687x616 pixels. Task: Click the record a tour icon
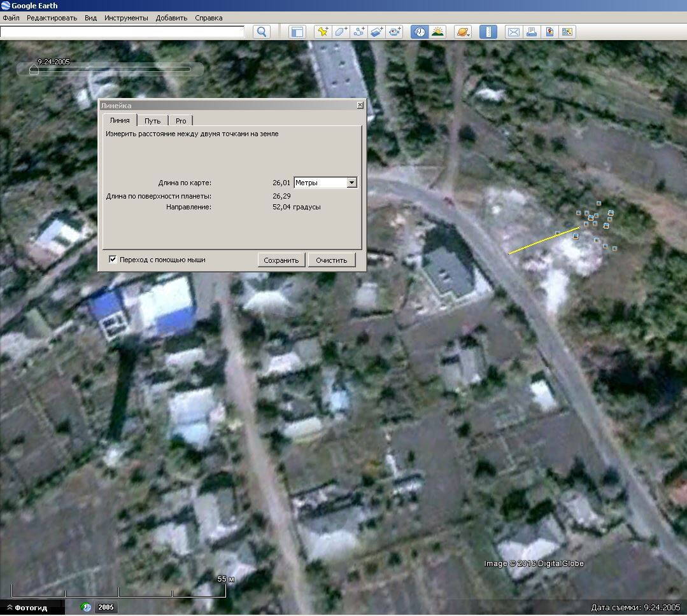tap(395, 32)
